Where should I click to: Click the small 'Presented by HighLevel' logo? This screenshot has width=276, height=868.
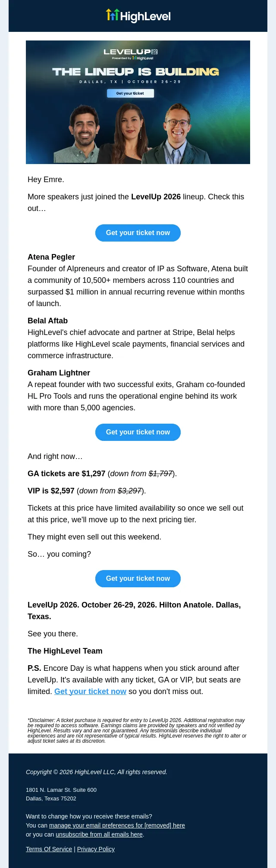(132, 58)
